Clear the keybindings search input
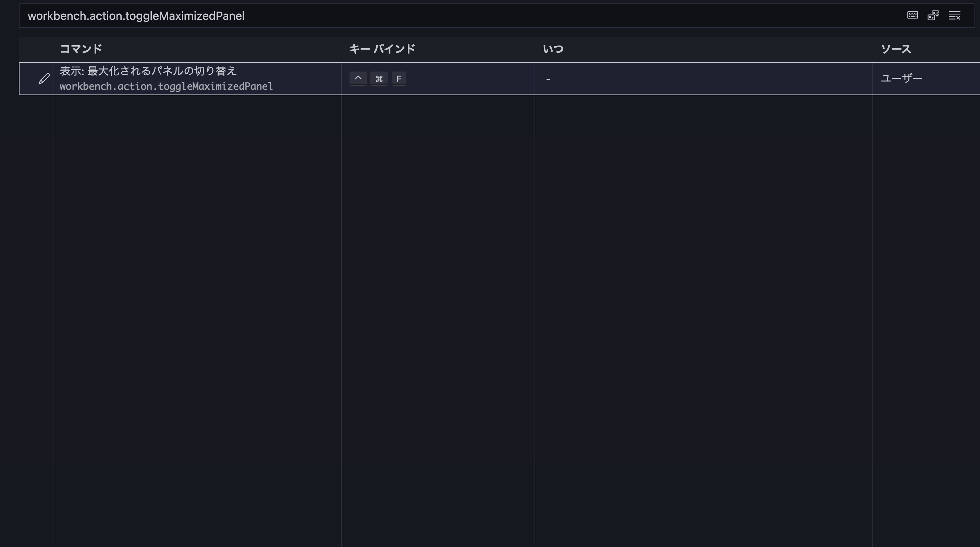Image resolution: width=980 pixels, height=547 pixels. pos(954,16)
